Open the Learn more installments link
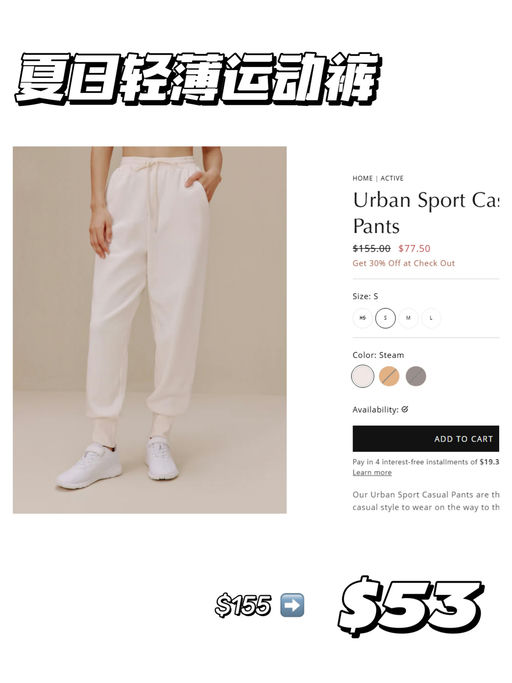This screenshot has width=512, height=683. pos(372,473)
